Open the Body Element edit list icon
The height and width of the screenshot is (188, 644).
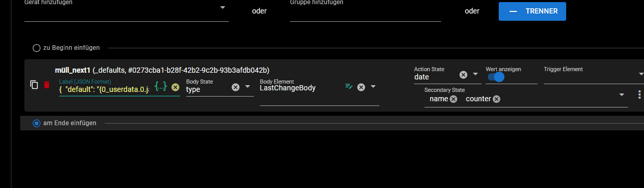(349, 87)
